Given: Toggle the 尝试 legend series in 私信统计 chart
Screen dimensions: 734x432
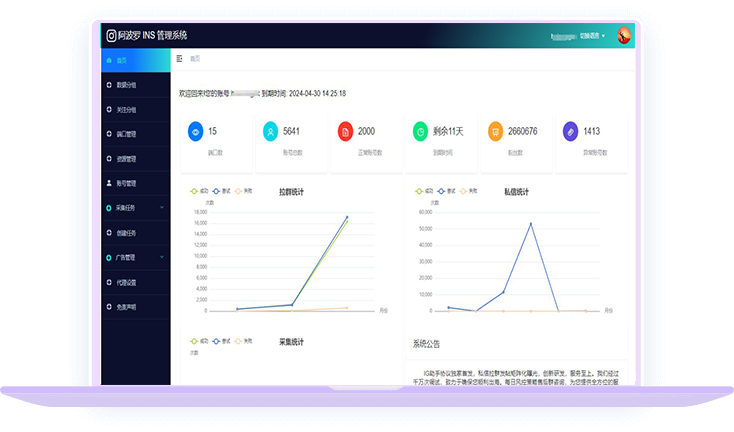Looking at the screenshot, I should coord(447,190).
